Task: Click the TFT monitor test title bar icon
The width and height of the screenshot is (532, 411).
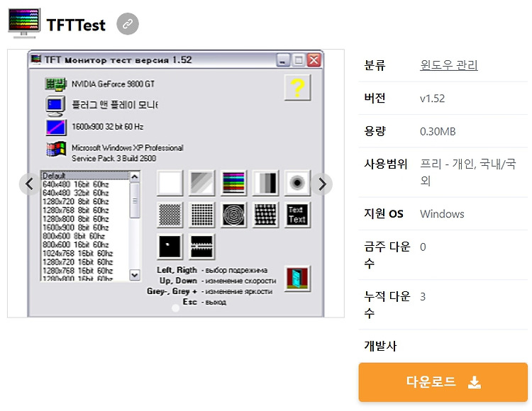Action: click(36, 60)
